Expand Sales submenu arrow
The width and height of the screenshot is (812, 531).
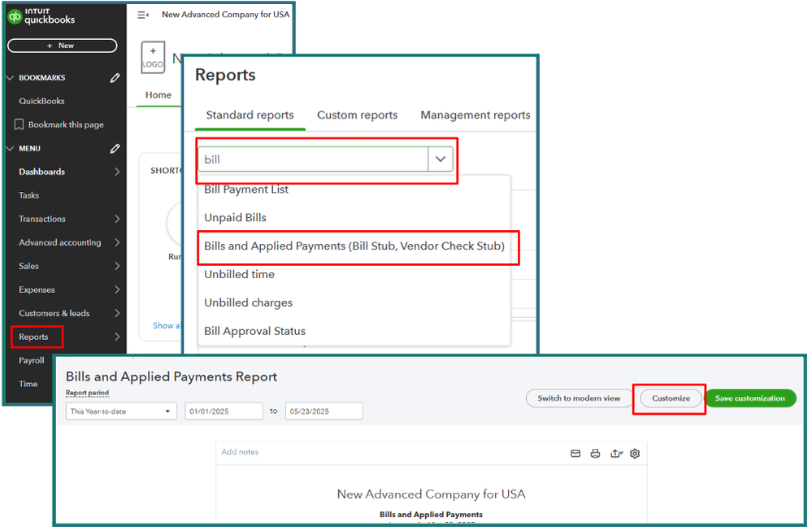pyautogui.click(x=117, y=266)
